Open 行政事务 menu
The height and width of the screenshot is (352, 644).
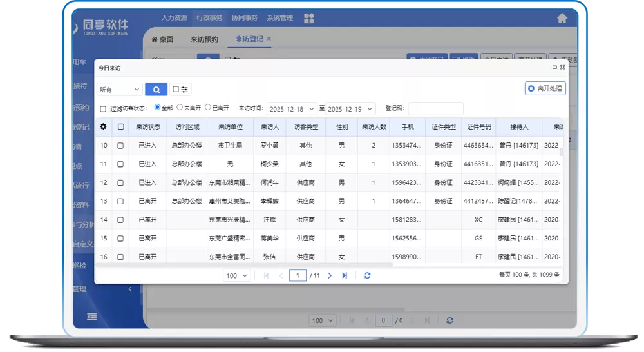[x=209, y=17]
